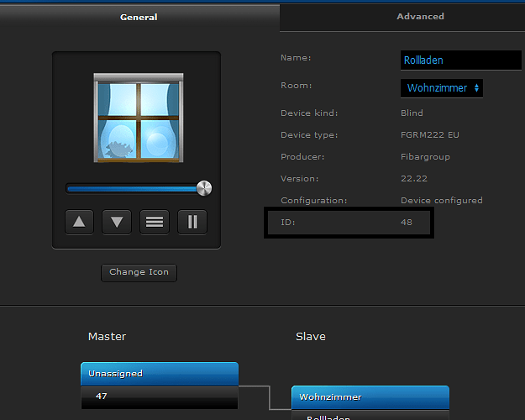Click the Change Icon button
This screenshot has width=525, height=420.
tap(139, 272)
